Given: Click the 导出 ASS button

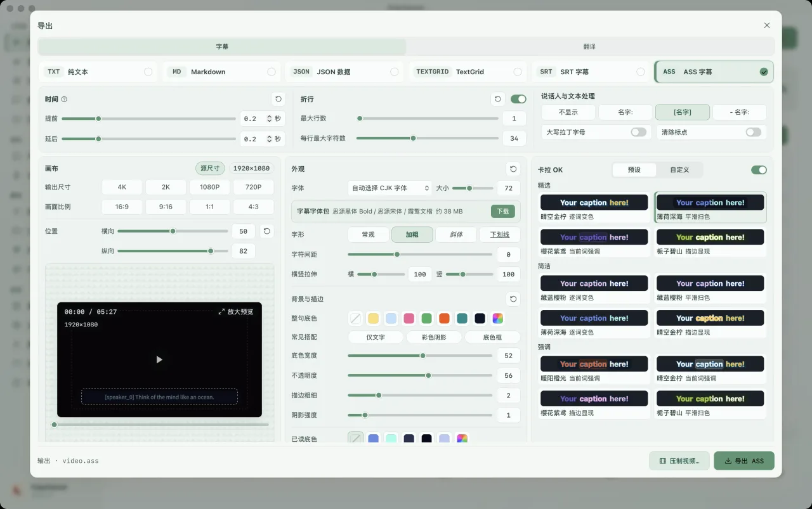Looking at the screenshot, I should (744, 461).
